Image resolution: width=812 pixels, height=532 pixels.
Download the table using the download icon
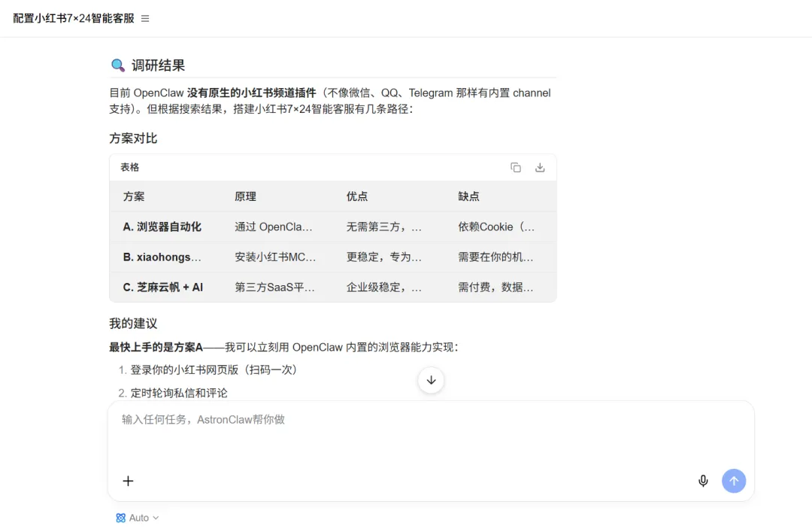pos(540,168)
